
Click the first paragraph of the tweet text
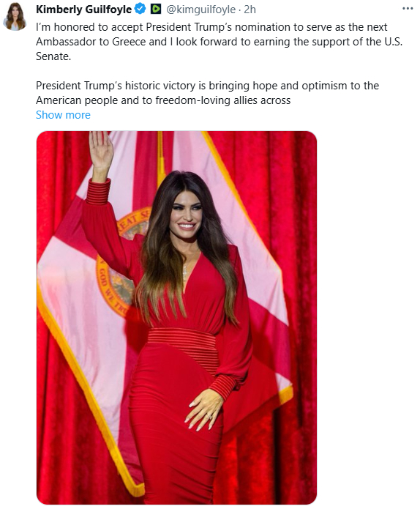pos(219,42)
